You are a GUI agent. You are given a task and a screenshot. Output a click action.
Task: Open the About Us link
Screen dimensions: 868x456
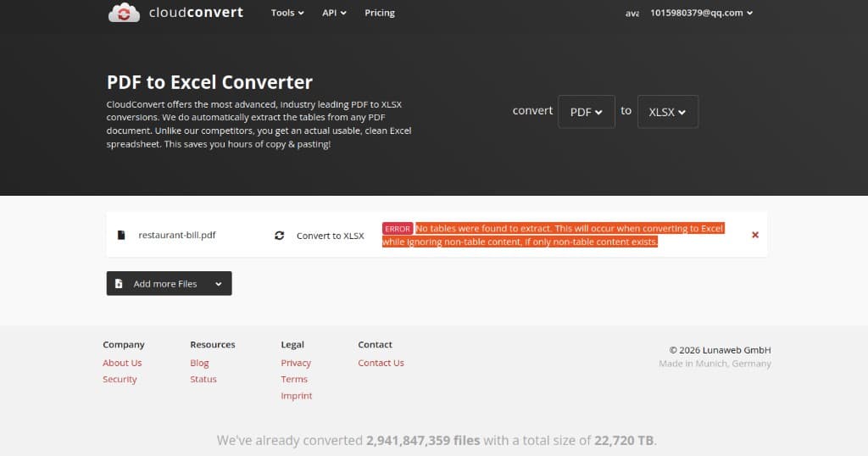point(122,363)
